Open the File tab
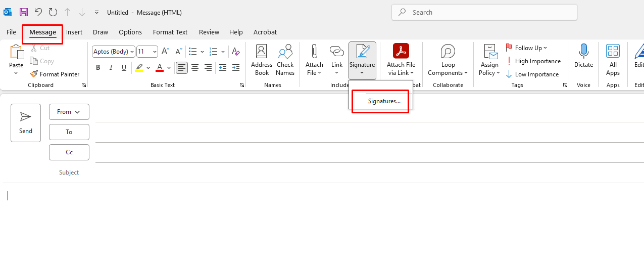 click(x=11, y=32)
